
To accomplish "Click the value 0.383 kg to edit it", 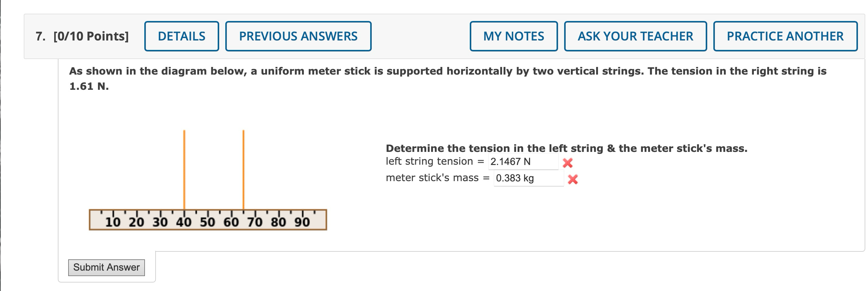I will (514, 179).
